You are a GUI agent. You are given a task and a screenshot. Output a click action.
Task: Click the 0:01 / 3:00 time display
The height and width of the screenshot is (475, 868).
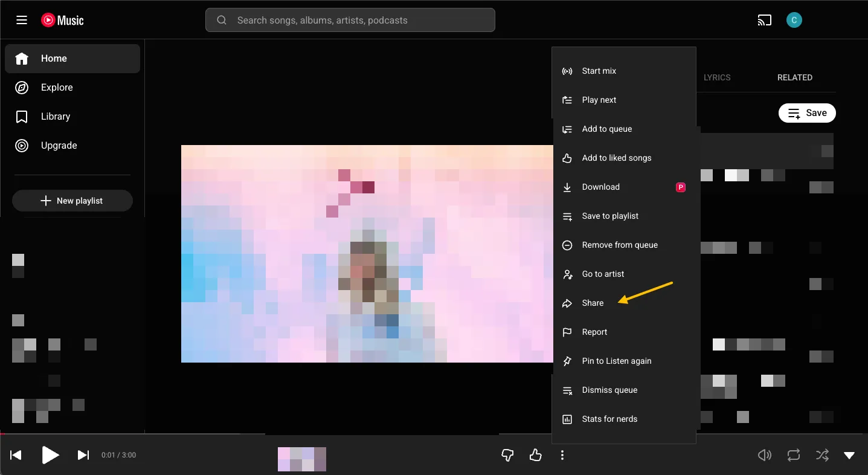pyautogui.click(x=119, y=455)
